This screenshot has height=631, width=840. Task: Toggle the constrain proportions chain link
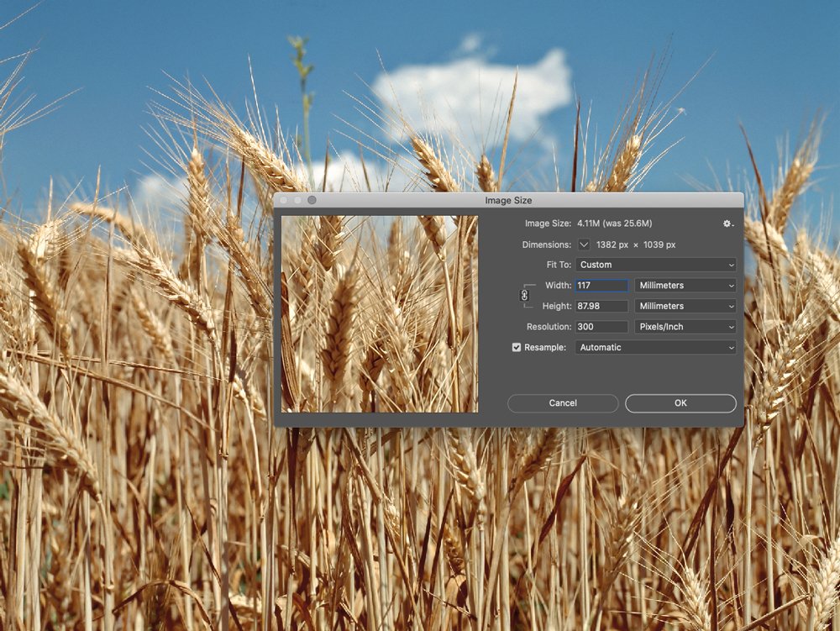524,295
